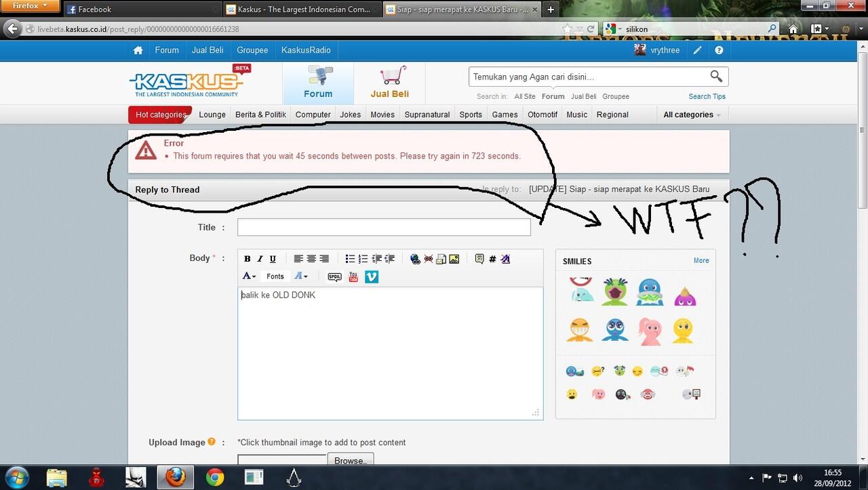Screen dimensions: 868x490
Task: Insert the grinning orange smiley
Action: (578, 329)
